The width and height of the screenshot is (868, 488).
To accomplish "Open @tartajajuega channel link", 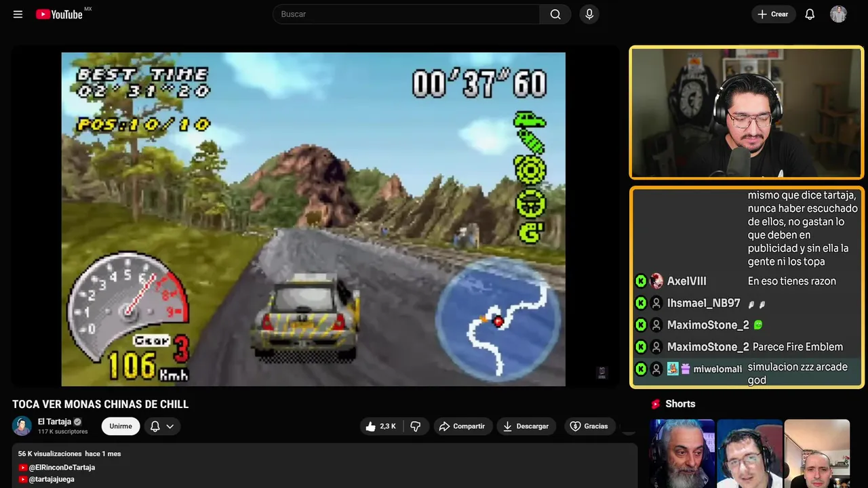I will click(52, 479).
